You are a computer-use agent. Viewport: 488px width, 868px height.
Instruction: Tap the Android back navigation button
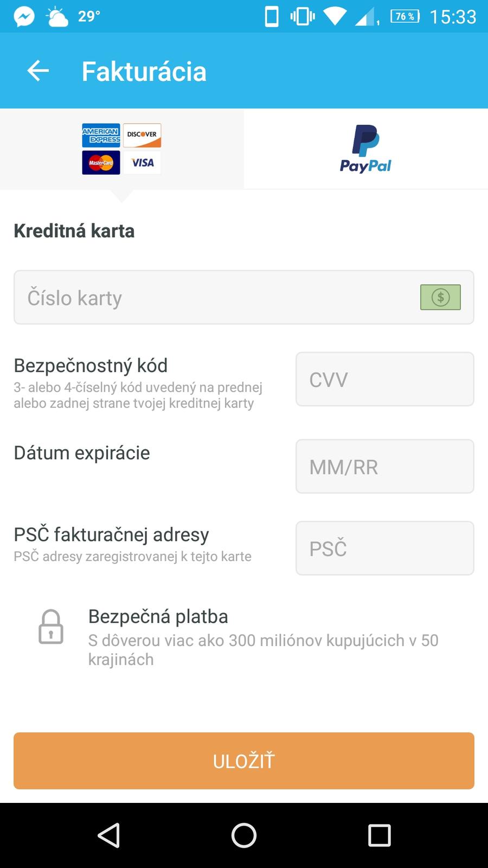(x=108, y=835)
